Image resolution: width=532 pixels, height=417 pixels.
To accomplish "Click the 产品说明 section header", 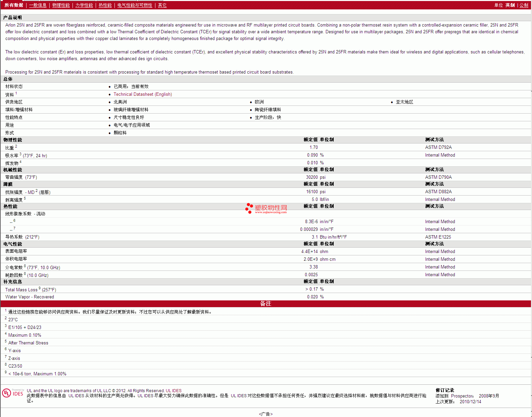I will tap(12, 18).
